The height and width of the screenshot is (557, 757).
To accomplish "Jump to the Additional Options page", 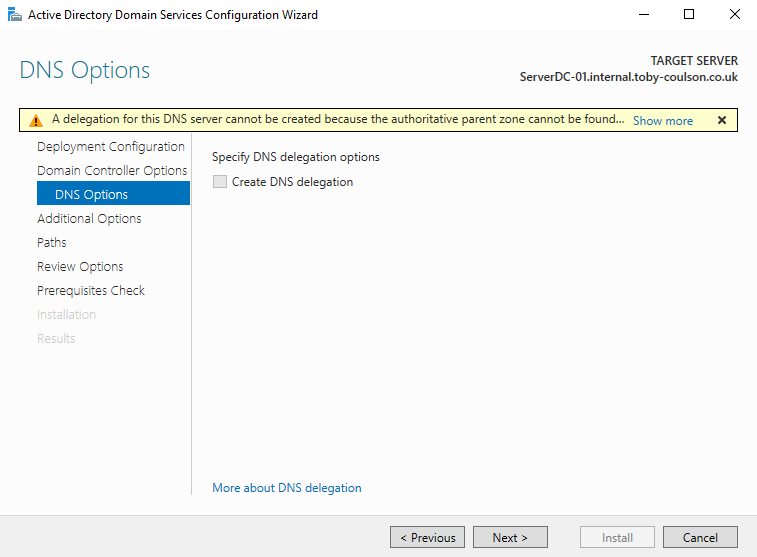I will tap(89, 219).
